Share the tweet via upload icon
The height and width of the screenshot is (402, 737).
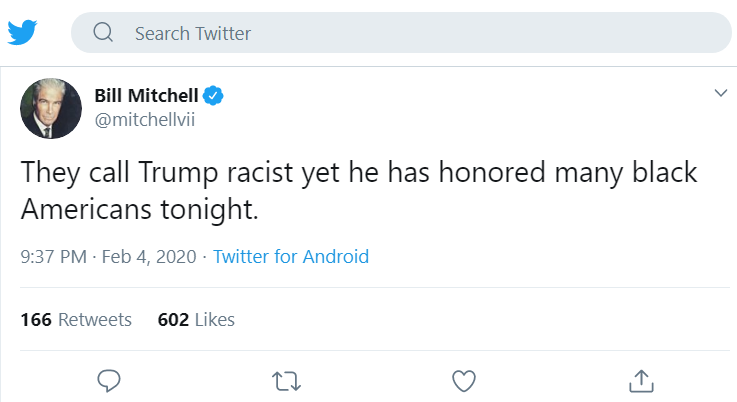click(x=640, y=380)
